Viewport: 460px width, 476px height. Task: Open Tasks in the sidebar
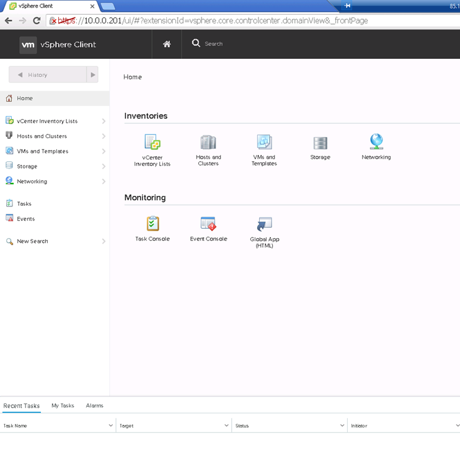24,204
